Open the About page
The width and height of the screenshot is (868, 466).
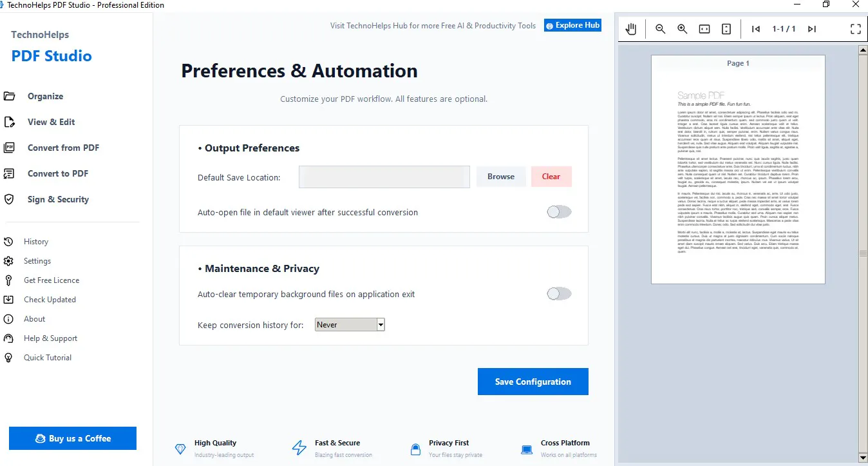pyautogui.click(x=35, y=319)
